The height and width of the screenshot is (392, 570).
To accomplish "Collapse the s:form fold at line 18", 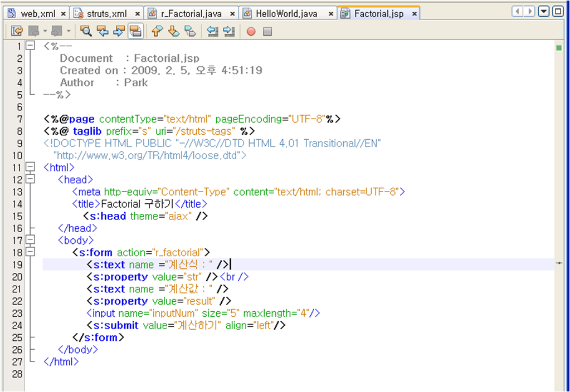I will click(x=30, y=252).
